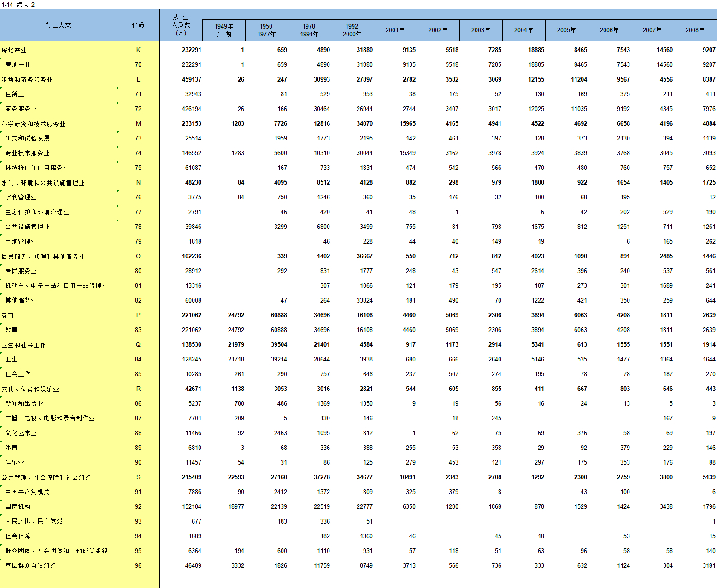
Task: Click value 12155 in 2004年 column
Action: (536, 79)
